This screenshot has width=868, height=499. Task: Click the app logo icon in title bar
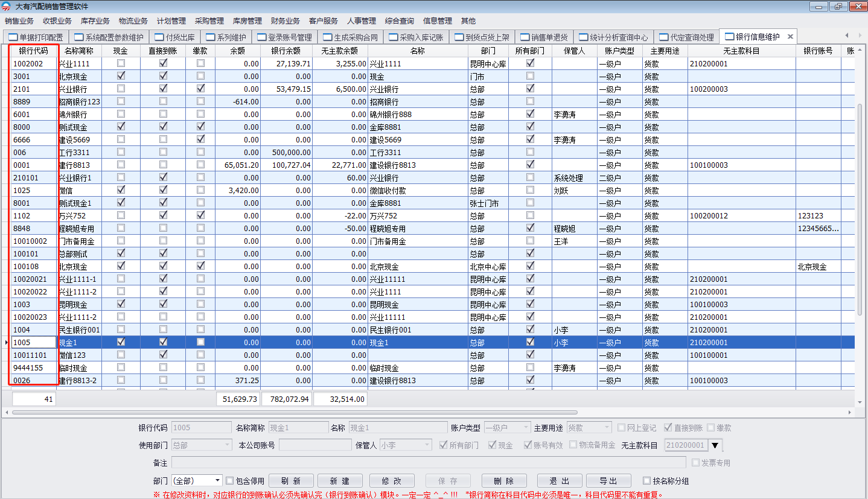pyautogui.click(x=7, y=6)
